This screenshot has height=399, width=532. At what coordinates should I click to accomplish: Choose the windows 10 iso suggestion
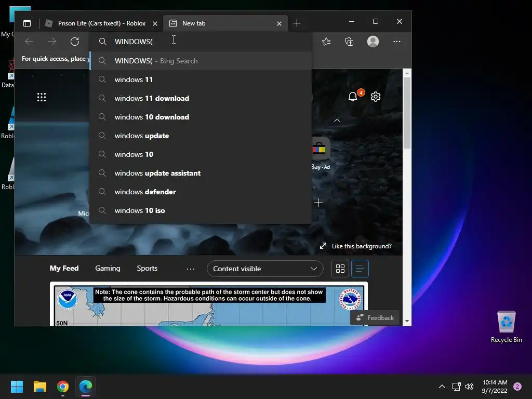tap(201, 210)
